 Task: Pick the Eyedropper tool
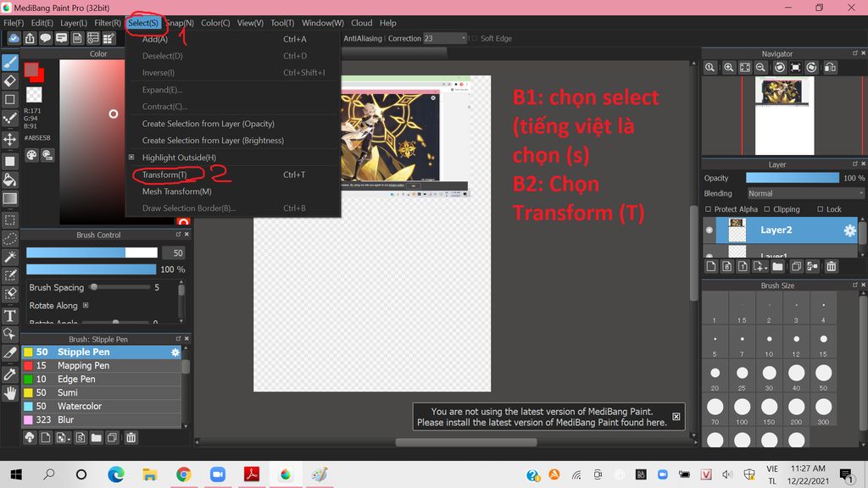[x=10, y=374]
